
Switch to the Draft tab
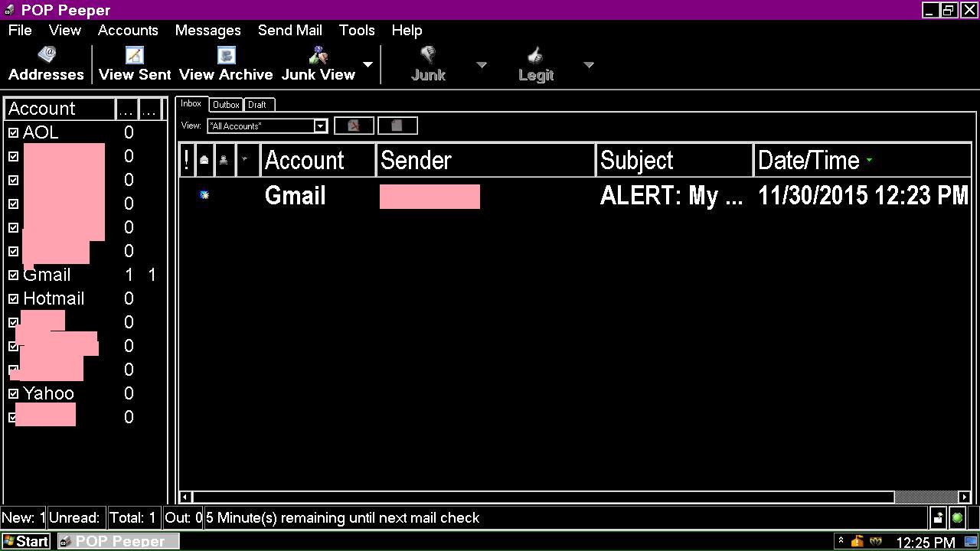click(258, 105)
